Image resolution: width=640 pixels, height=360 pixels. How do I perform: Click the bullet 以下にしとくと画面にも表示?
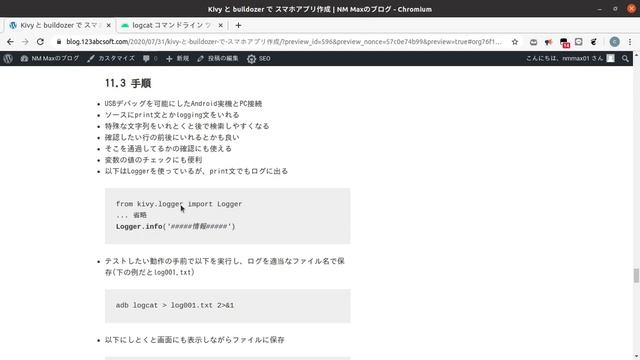[194, 340]
